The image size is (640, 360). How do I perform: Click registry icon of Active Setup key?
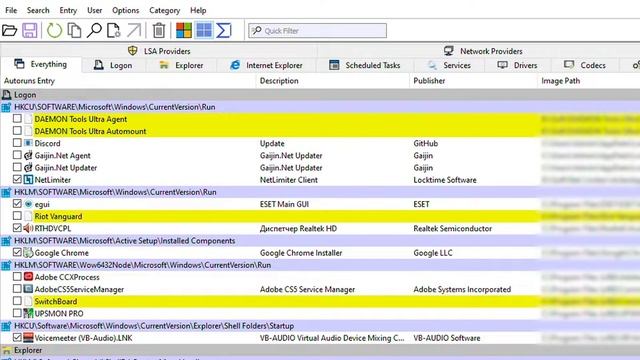point(6,241)
